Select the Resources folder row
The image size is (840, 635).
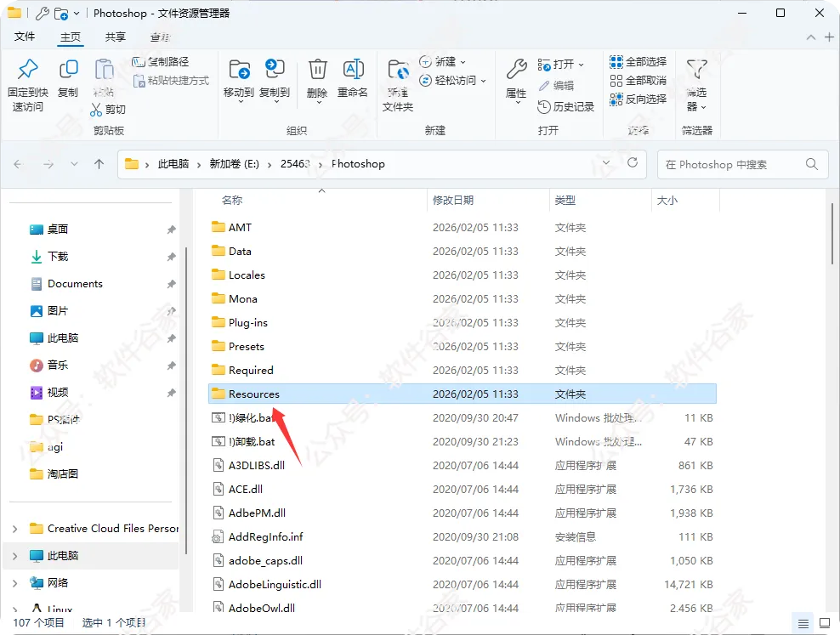coord(463,394)
